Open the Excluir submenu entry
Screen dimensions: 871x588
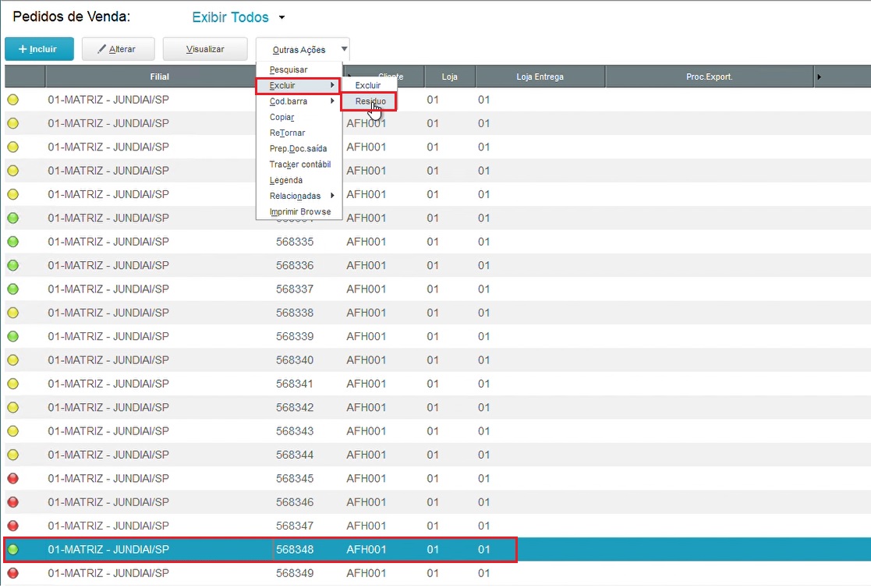[298, 86]
